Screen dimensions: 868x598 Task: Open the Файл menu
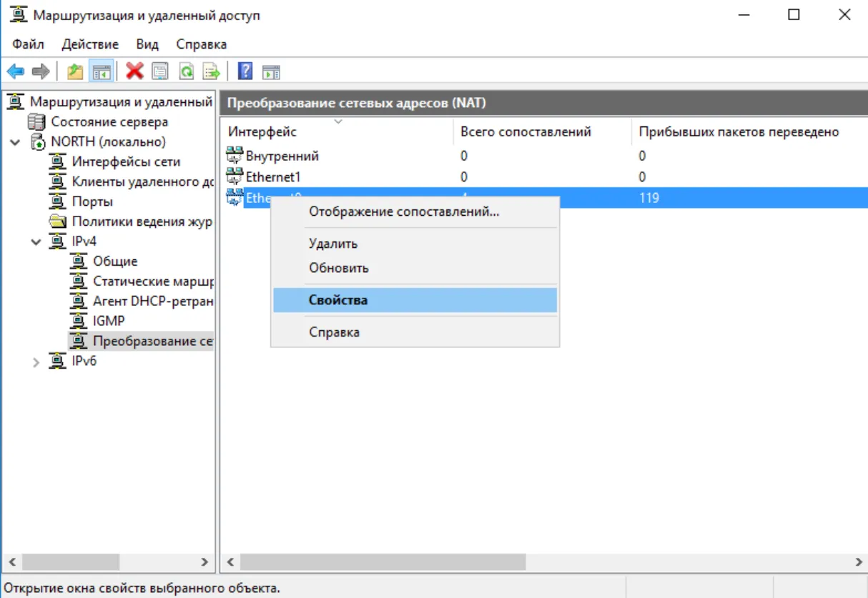(28, 44)
